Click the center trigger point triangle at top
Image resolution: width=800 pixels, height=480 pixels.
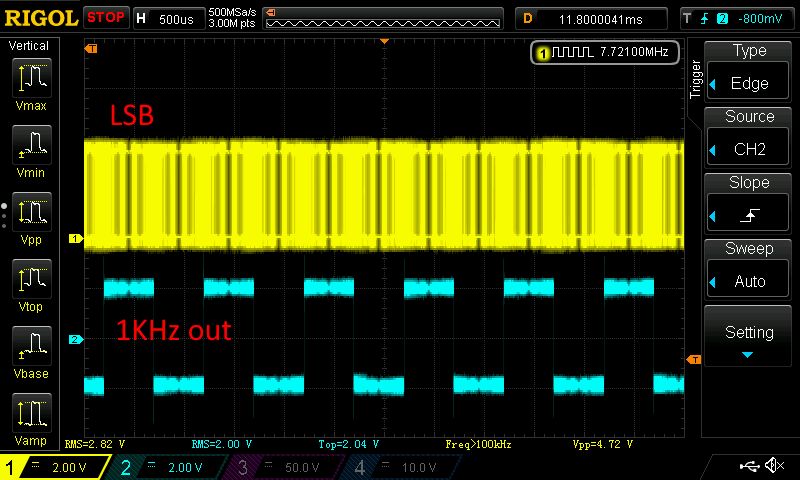(385, 41)
